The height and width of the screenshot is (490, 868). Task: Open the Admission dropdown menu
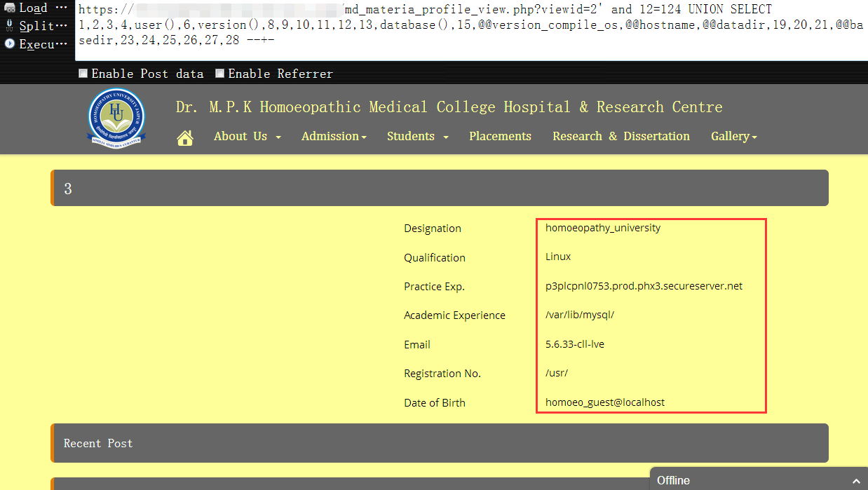tap(334, 136)
